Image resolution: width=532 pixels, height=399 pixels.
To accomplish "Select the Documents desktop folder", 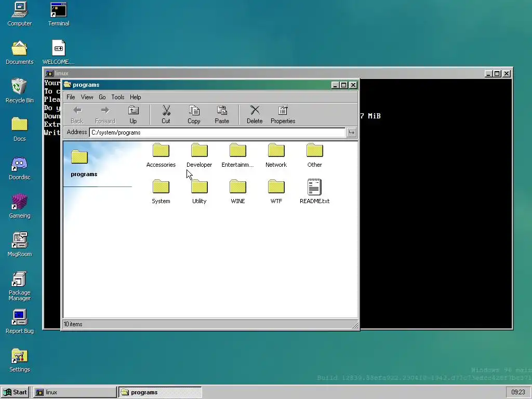I will [x=19, y=52].
